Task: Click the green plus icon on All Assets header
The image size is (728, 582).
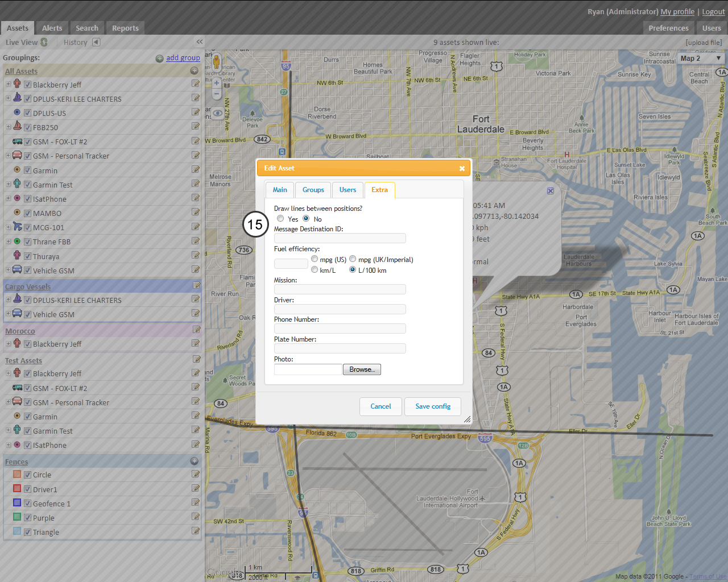Action: pyautogui.click(x=194, y=70)
